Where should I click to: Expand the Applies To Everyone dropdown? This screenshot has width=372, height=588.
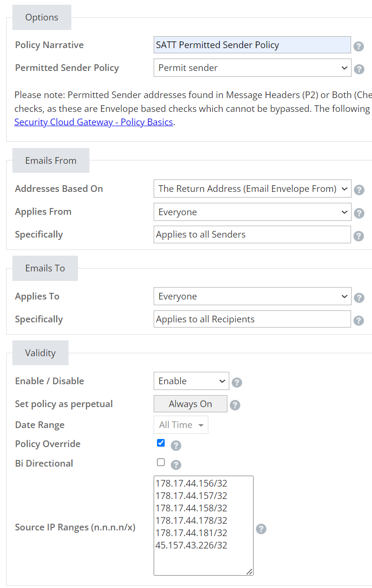(x=252, y=296)
